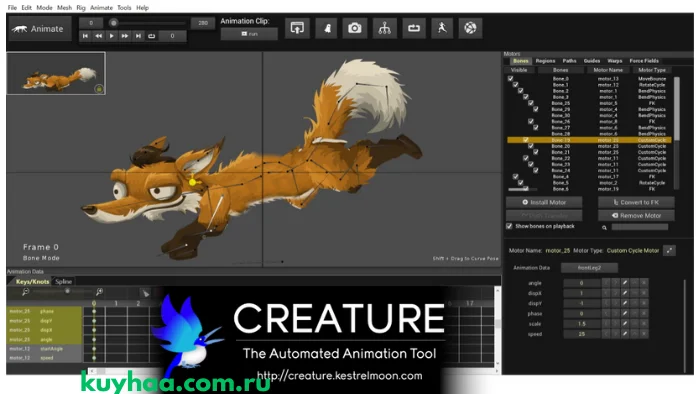Screen dimensions: 700x394
Task: Click the pencil icon for the angle parameter
Action: click(x=625, y=283)
